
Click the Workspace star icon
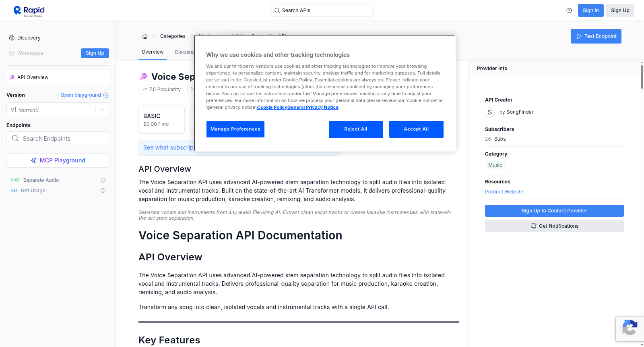point(12,53)
